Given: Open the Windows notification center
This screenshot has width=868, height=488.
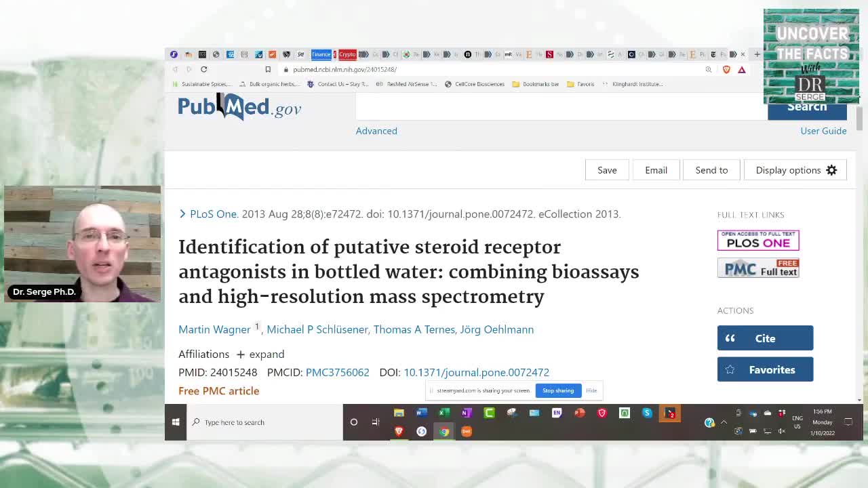Looking at the screenshot, I should (848, 422).
